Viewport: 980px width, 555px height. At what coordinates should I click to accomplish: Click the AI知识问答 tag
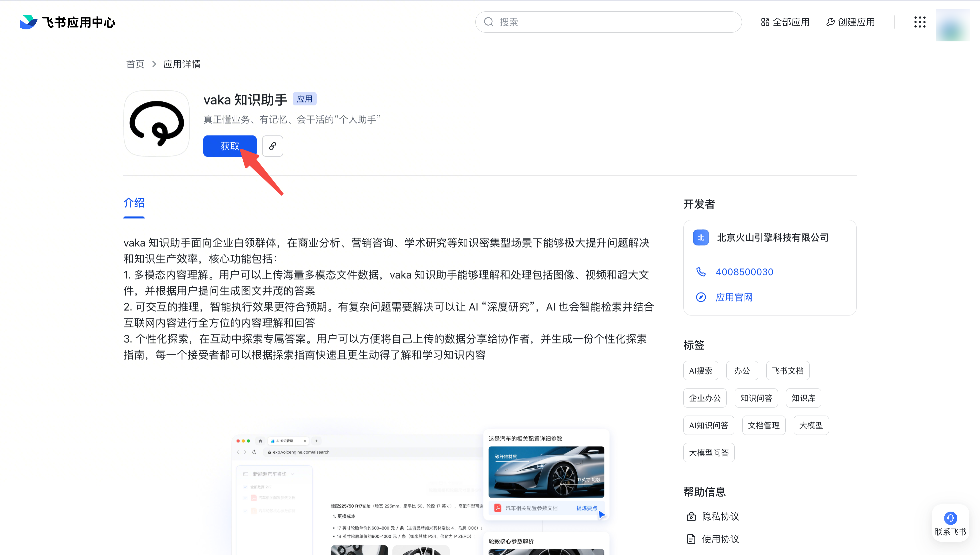point(708,425)
